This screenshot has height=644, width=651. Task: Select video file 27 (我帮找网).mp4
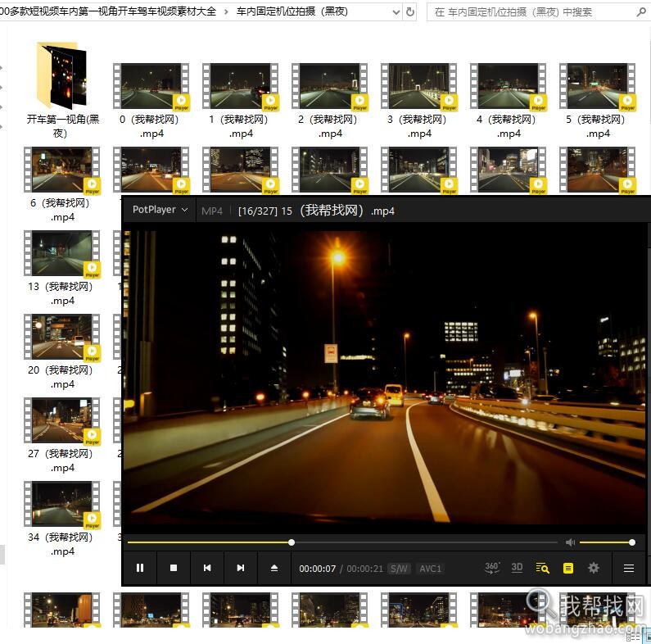62,435
